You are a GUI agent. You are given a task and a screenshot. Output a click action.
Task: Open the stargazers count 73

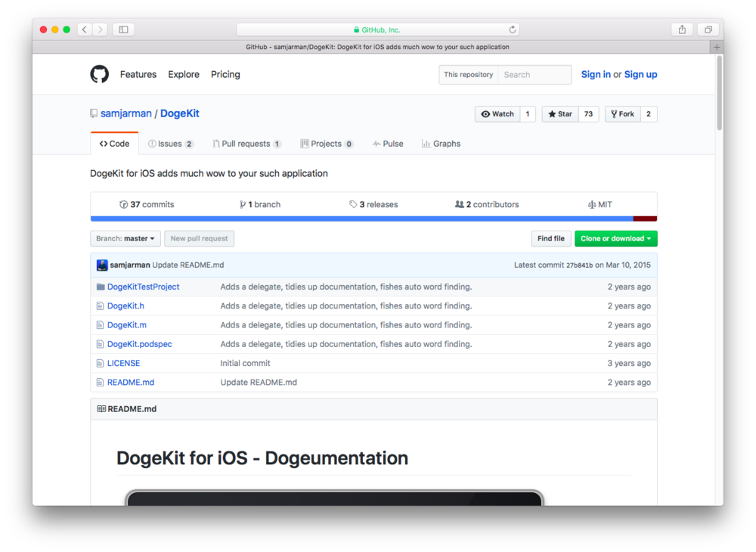pyautogui.click(x=588, y=113)
